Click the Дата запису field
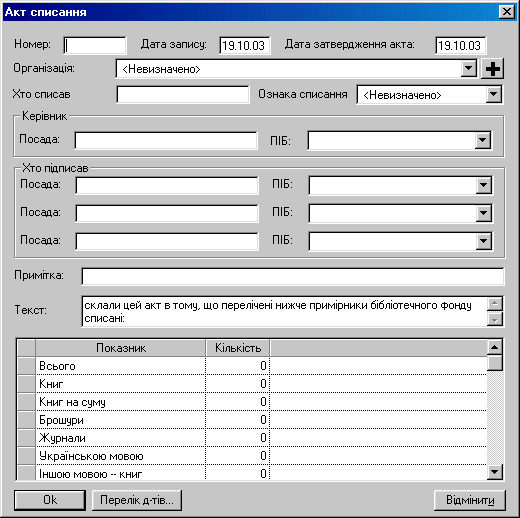This screenshot has width=520, height=518. pyautogui.click(x=244, y=45)
